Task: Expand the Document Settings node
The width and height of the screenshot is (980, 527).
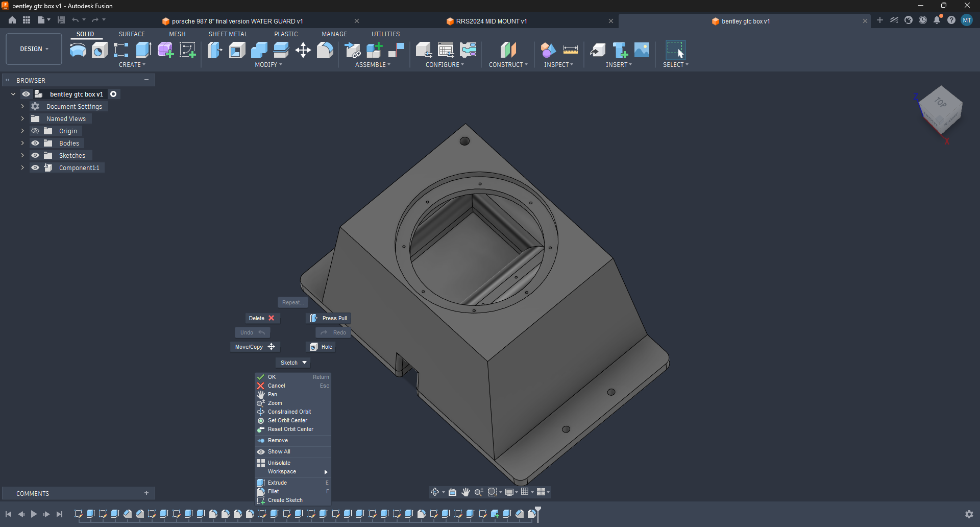Action: coord(22,106)
